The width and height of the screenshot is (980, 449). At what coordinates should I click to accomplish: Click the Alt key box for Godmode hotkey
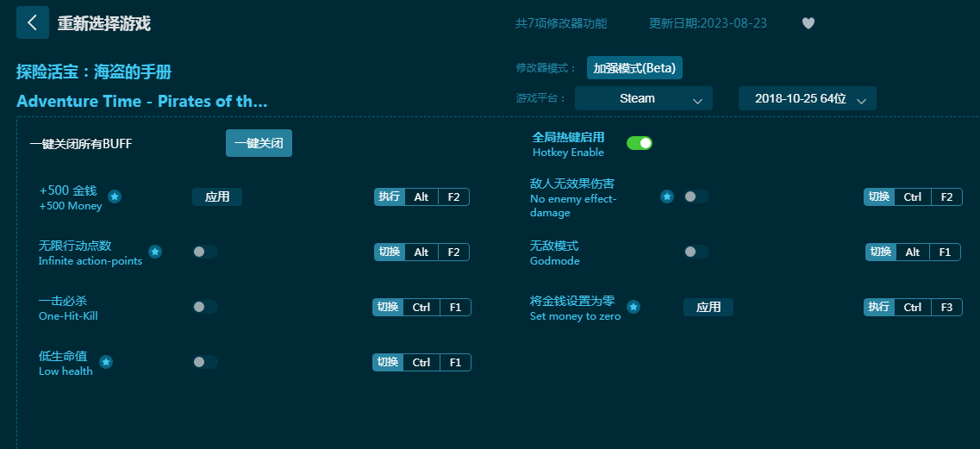click(912, 252)
